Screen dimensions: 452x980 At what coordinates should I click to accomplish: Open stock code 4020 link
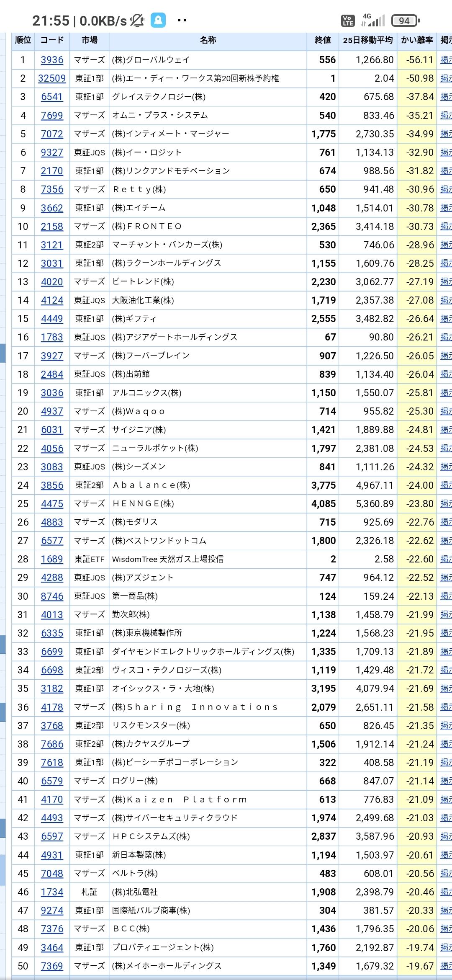point(52,282)
